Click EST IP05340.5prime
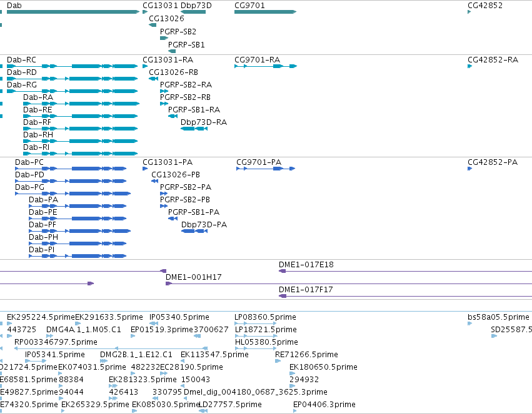 179,317
